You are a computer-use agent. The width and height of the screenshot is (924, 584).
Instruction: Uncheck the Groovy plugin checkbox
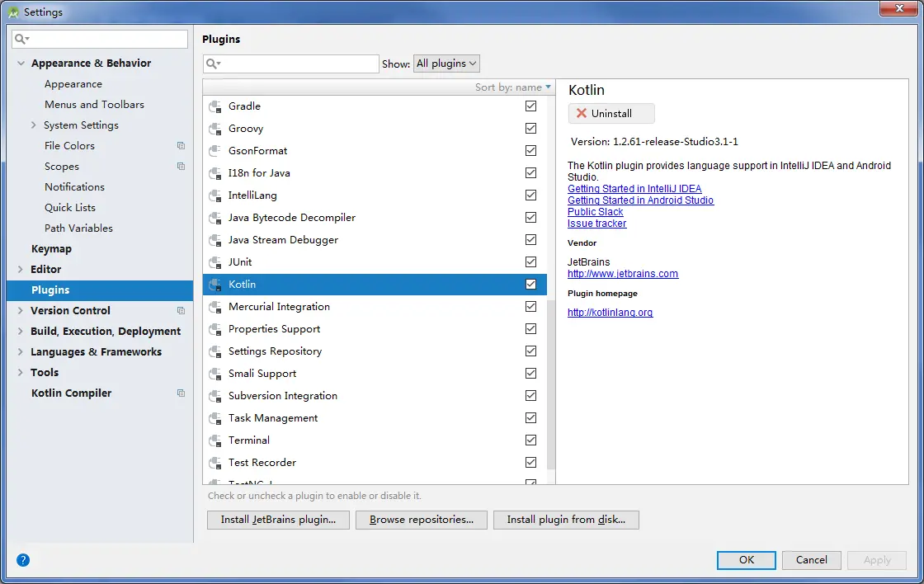[531, 129]
